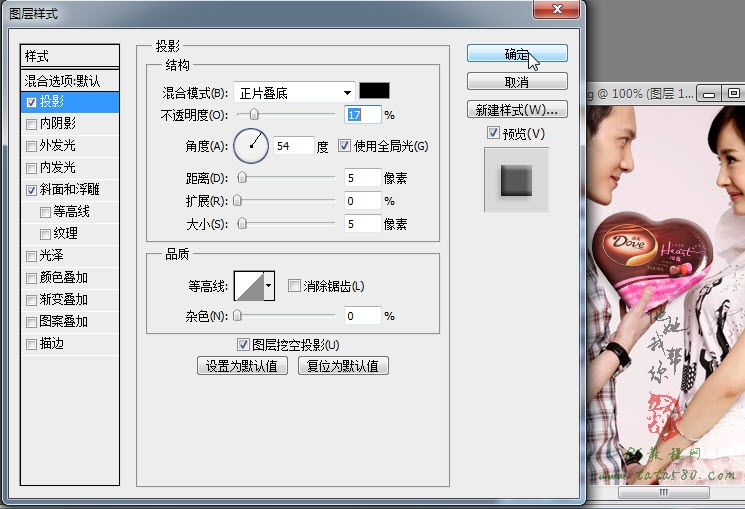745x509 pixels.
Task: Enable the 纹理 sub-style checkbox
Action: tap(45, 234)
